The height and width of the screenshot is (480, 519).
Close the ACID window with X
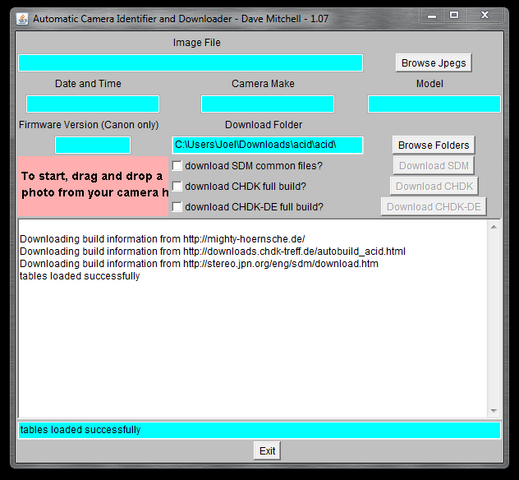pyautogui.click(x=485, y=15)
